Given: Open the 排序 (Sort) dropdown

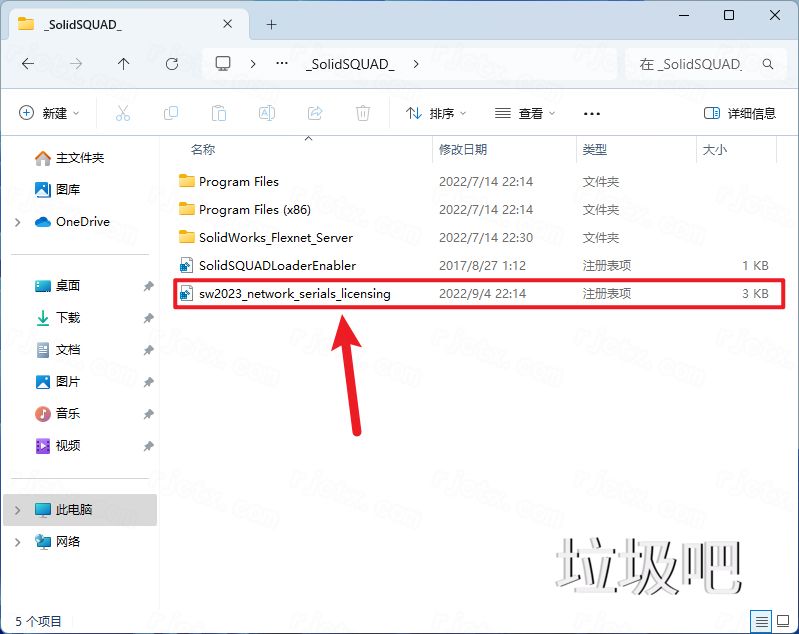Looking at the screenshot, I should (436, 113).
